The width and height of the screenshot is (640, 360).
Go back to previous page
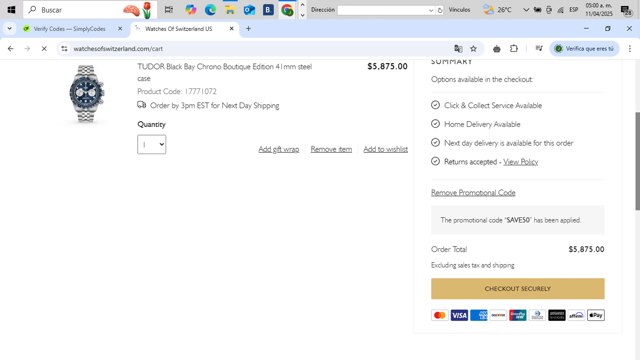tap(11, 49)
